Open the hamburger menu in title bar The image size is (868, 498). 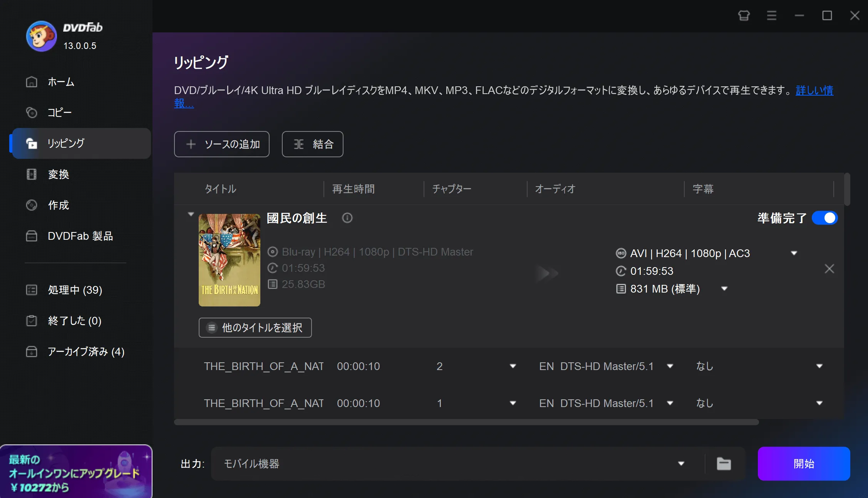coord(771,16)
